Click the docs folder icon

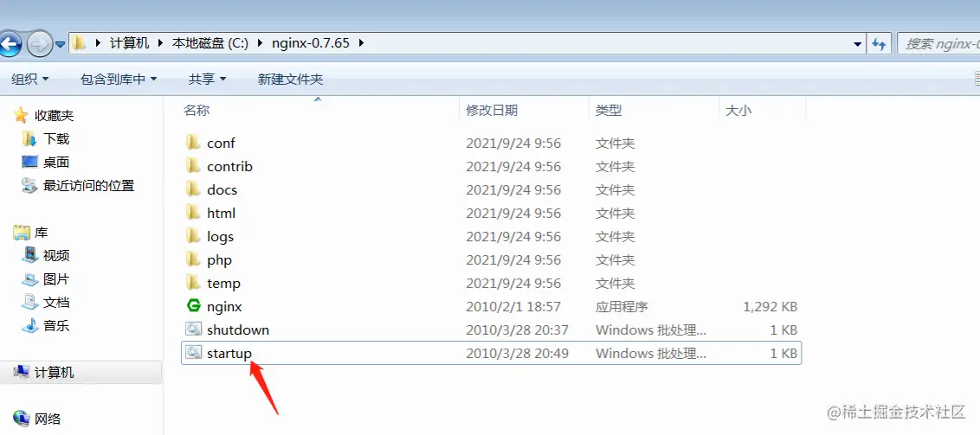point(193,189)
